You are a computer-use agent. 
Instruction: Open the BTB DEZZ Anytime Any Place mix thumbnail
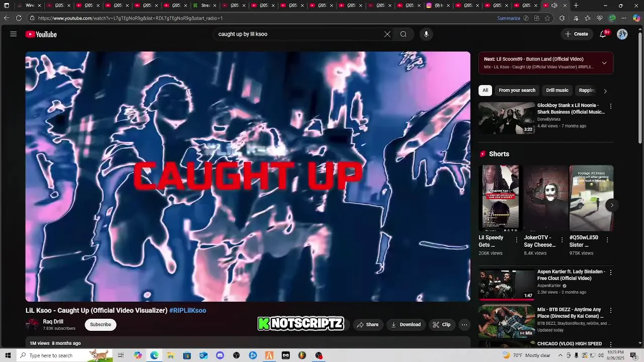pos(507,322)
